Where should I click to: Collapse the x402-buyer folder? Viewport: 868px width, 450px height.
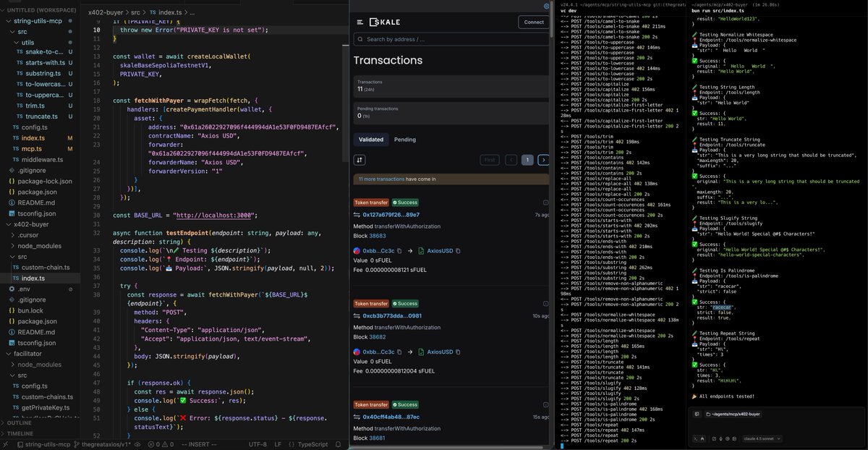31,224
